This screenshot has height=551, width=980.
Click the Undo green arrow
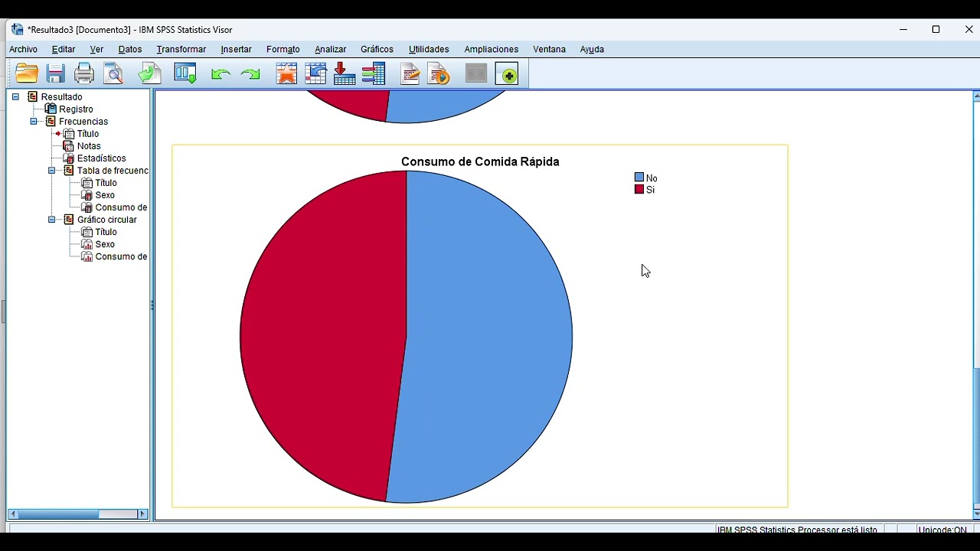click(220, 74)
